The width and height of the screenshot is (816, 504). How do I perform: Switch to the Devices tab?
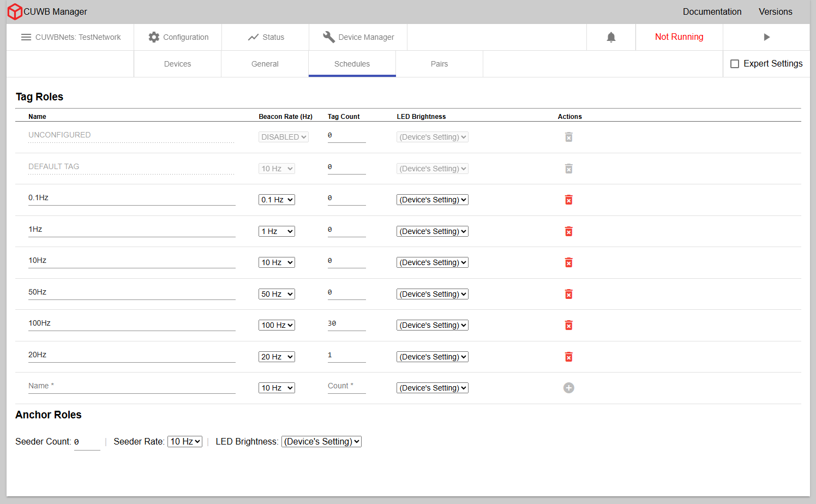178,64
